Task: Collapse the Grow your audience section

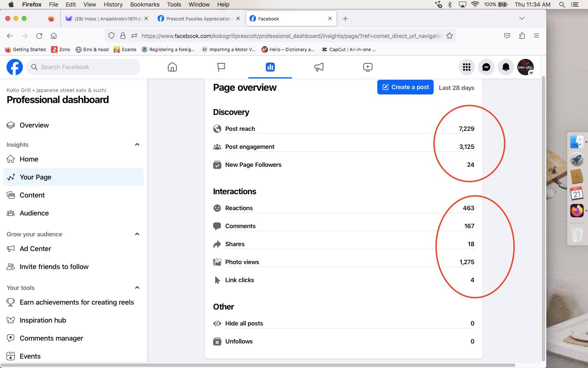Action: tap(137, 234)
